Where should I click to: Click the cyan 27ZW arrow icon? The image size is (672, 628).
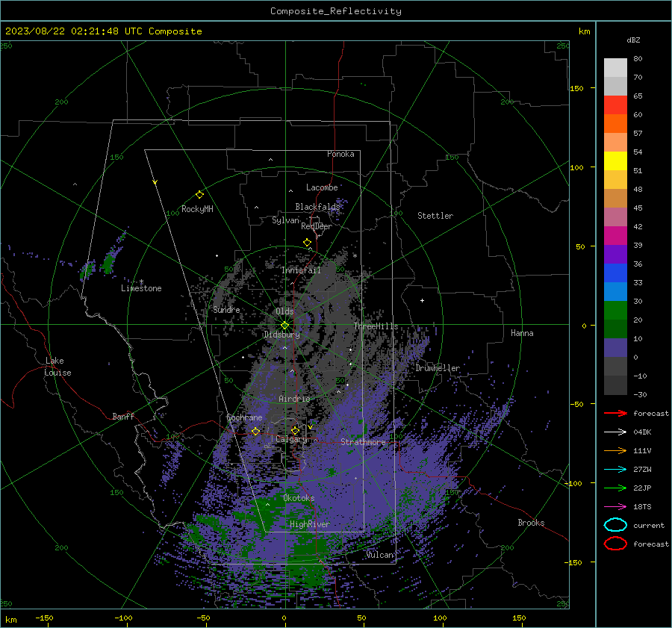click(615, 470)
